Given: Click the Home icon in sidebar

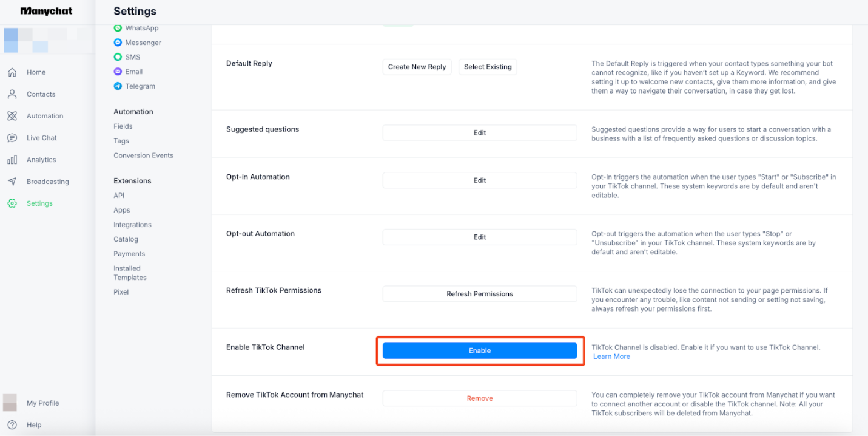Looking at the screenshot, I should tap(12, 72).
